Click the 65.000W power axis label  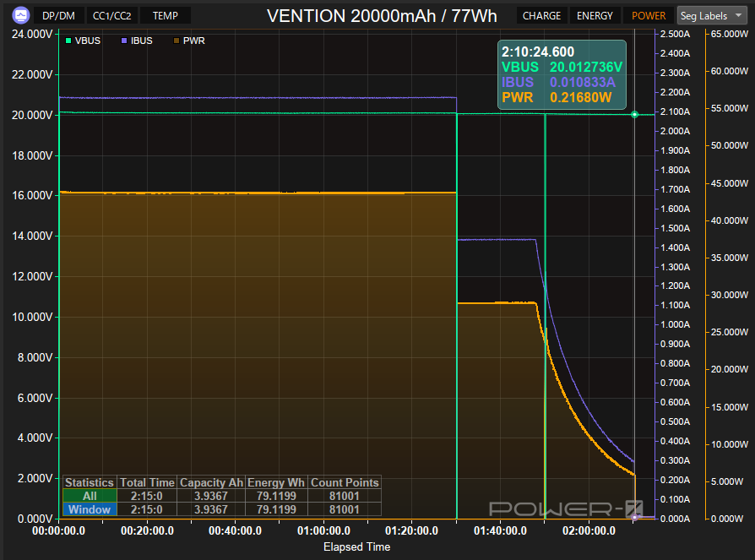(x=730, y=34)
